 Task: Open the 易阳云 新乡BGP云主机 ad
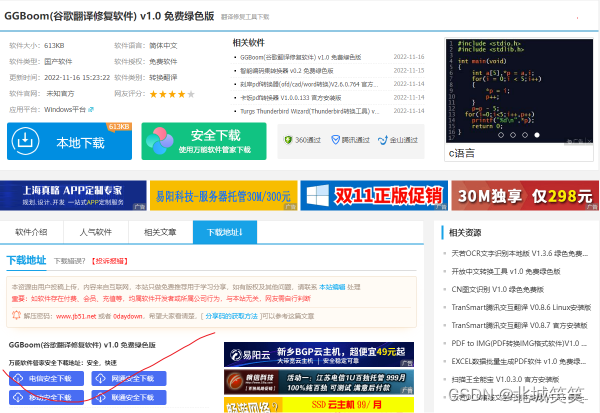(x=319, y=354)
